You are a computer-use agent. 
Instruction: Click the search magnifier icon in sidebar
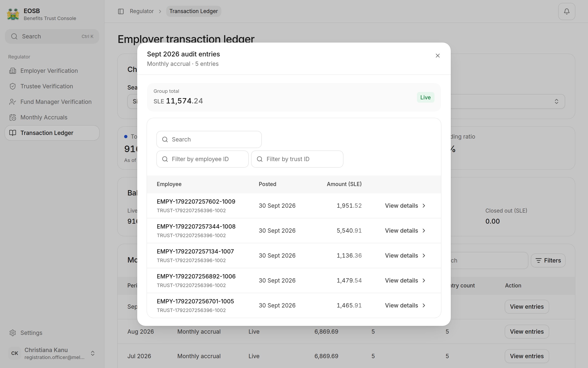point(14,37)
